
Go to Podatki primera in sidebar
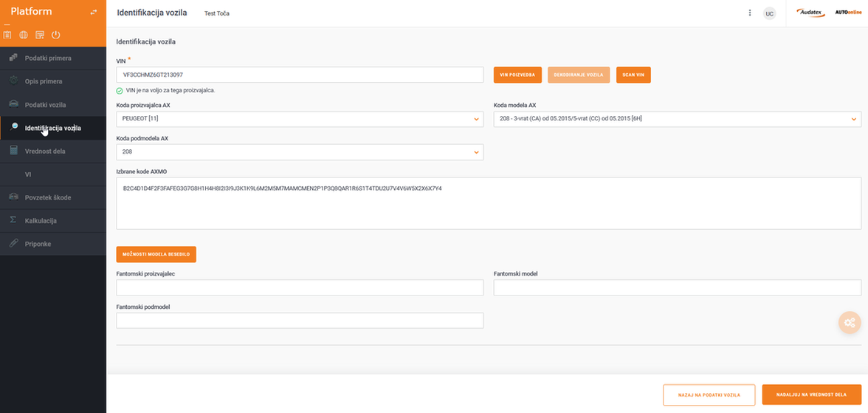48,58
